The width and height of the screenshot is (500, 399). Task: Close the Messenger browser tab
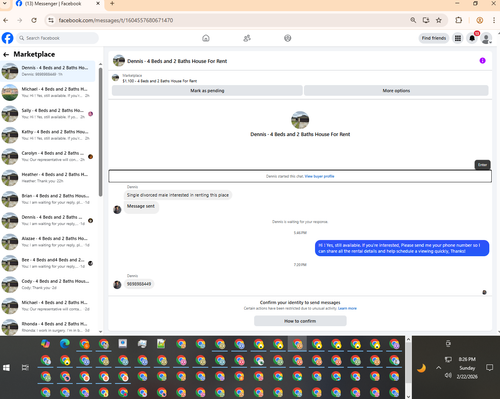[x=98, y=4]
